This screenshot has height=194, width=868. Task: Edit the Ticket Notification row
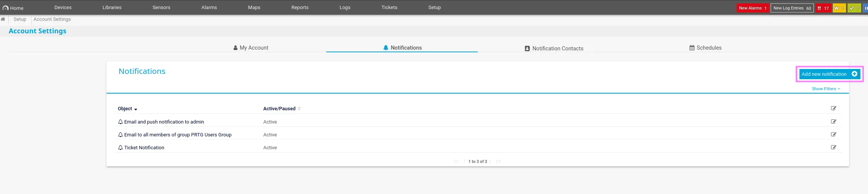click(x=833, y=147)
